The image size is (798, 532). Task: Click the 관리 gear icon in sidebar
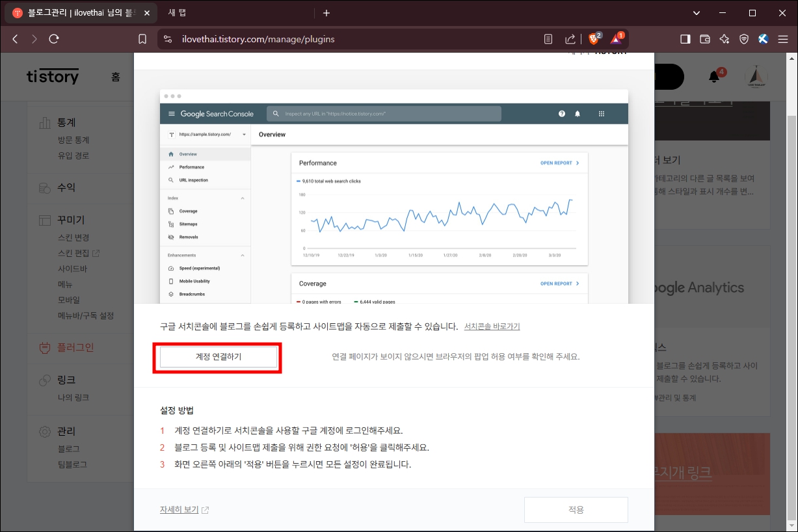[x=45, y=431]
